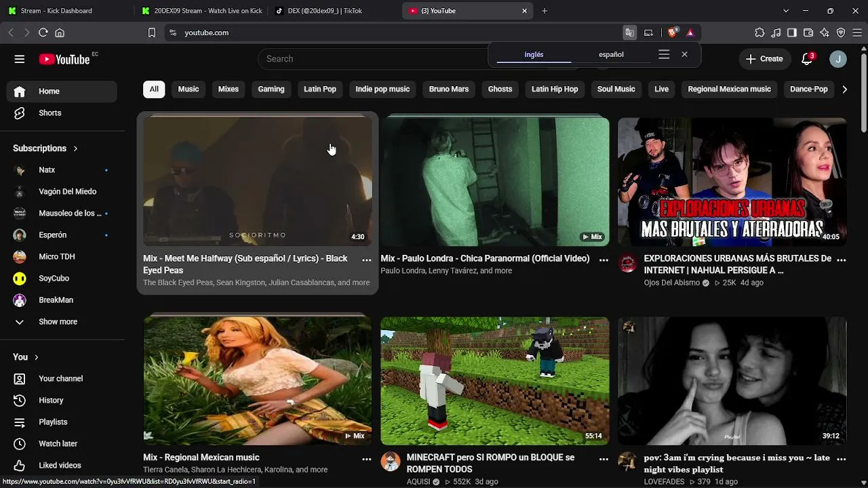
Task: Open more options for Regional Mexican music mix
Action: click(x=367, y=459)
